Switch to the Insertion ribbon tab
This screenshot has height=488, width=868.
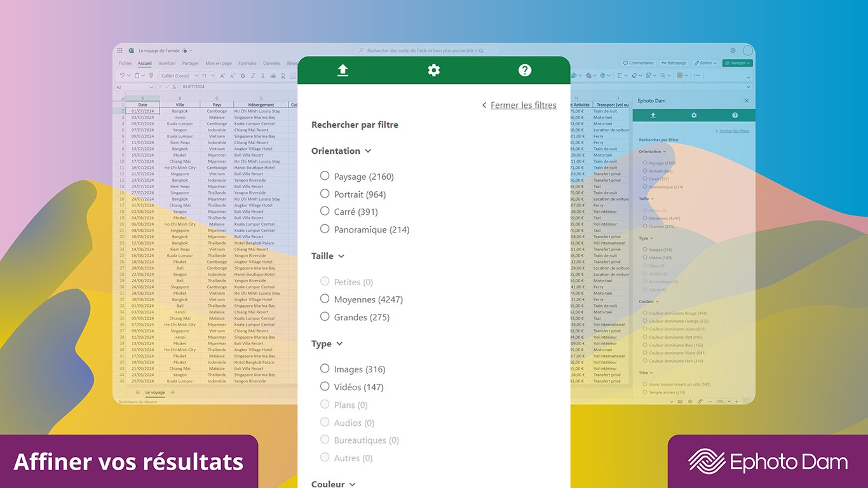click(x=167, y=64)
